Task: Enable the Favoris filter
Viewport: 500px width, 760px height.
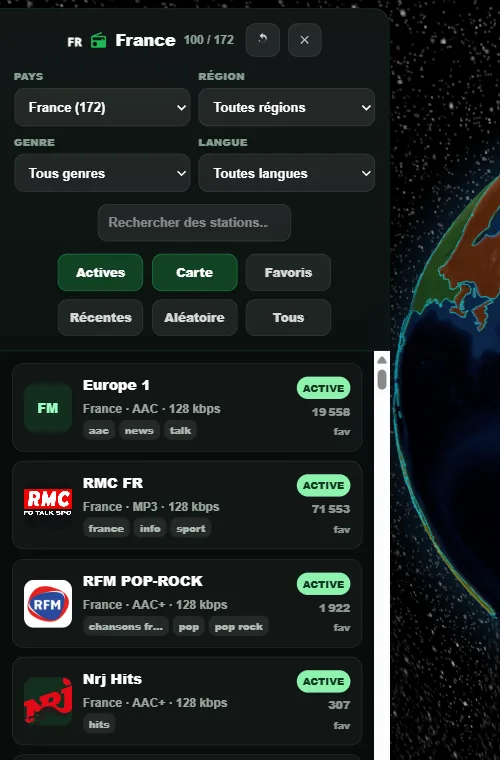Action: pyautogui.click(x=288, y=272)
